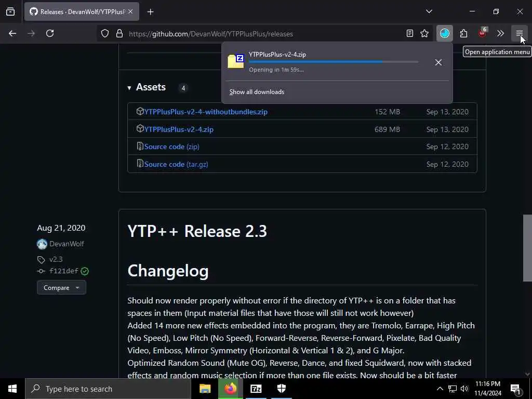The height and width of the screenshot is (399, 532).
Task: Toggle reader view icon in address bar
Action: tap(410, 33)
